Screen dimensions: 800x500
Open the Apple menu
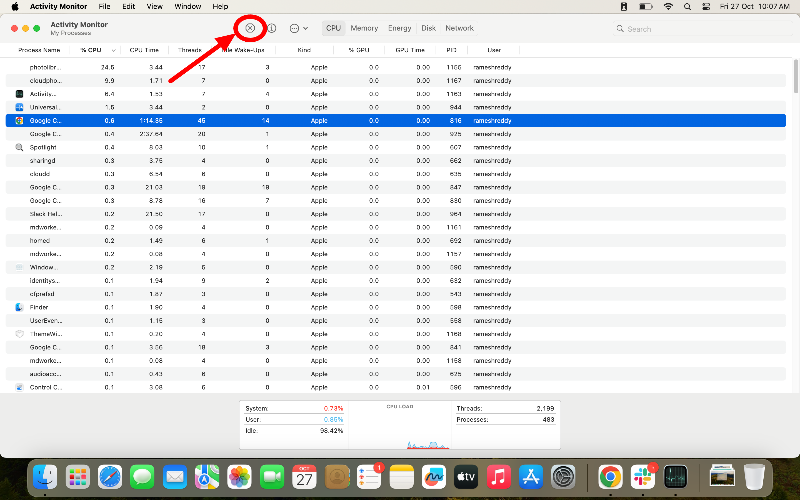coord(15,7)
